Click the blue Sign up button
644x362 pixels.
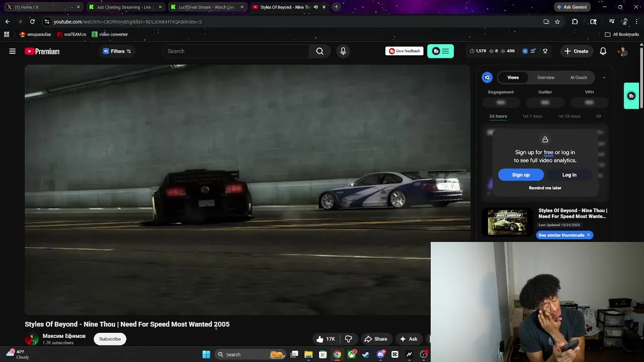pos(521,175)
